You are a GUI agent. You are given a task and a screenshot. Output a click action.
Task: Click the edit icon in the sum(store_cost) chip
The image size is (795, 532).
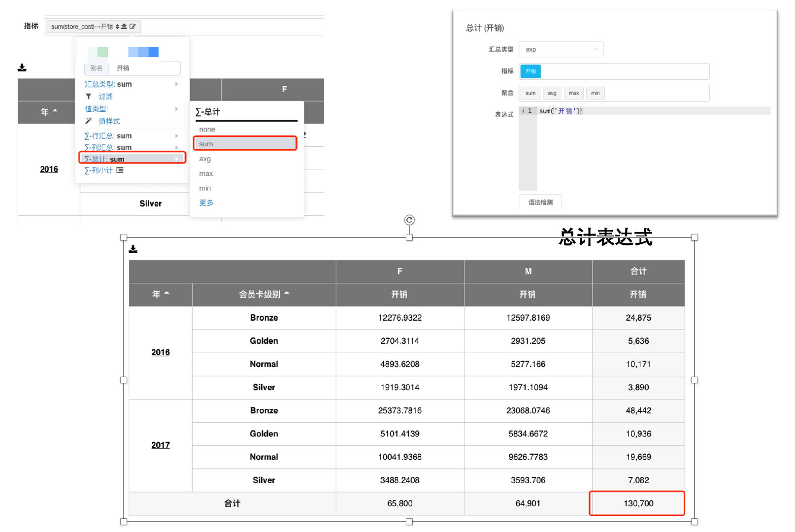[132, 27]
